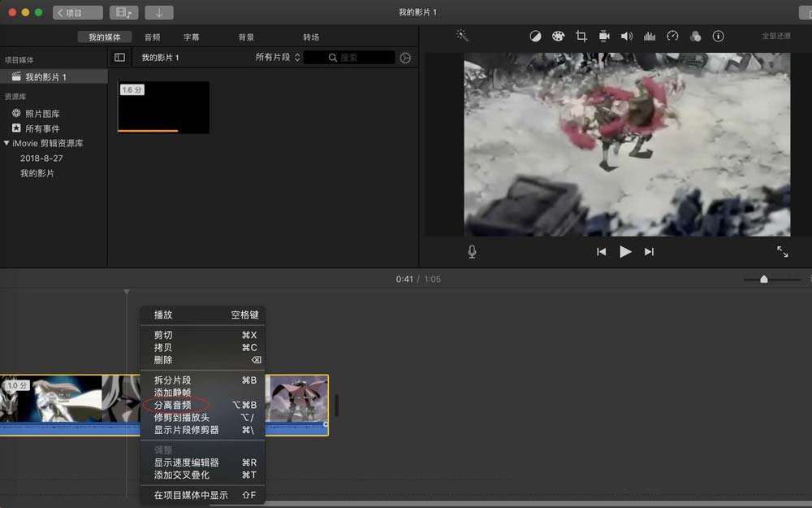Viewport: 812px width, 508px height.
Task: Select the clip speed speedometer icon
Action: point(672,36)
